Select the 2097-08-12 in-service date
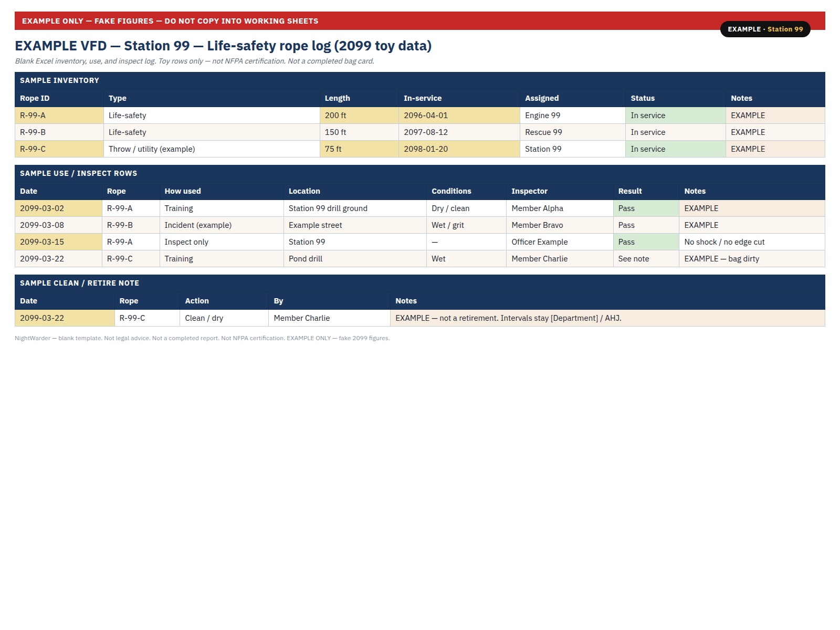 459,132
